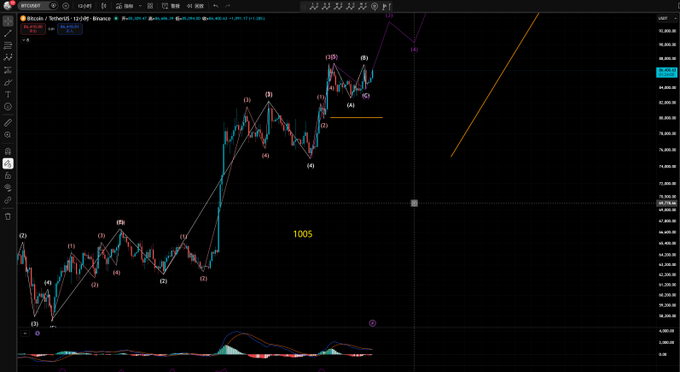Open the indicators menu in top toolbar

pyautogui.click(x=125, y=6)
